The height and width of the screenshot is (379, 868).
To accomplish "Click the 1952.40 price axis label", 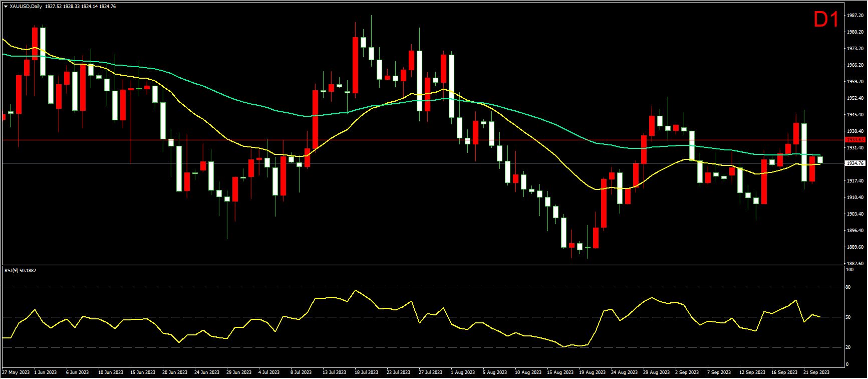I will pyautogui.click(x=854, y=98).
